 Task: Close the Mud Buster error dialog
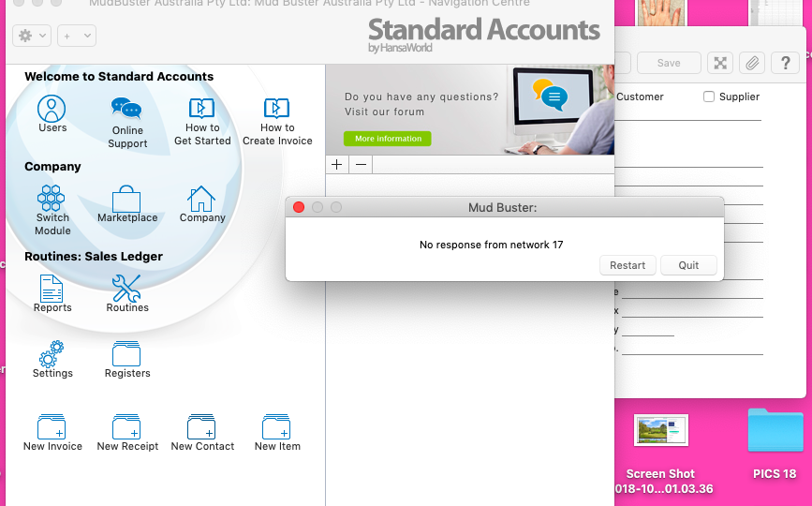[x=299, y=207]
